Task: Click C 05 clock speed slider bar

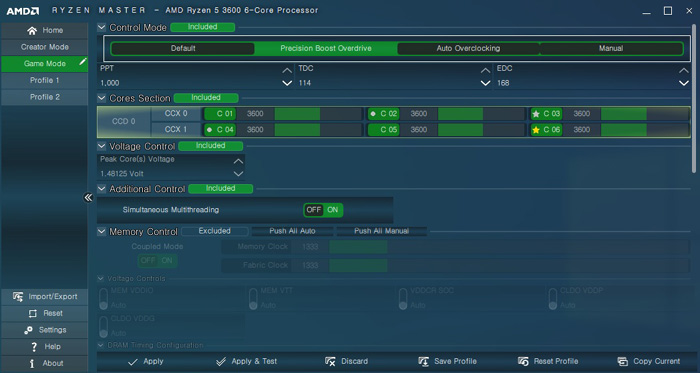Action: pyautogui.click(x=481, y=130)
